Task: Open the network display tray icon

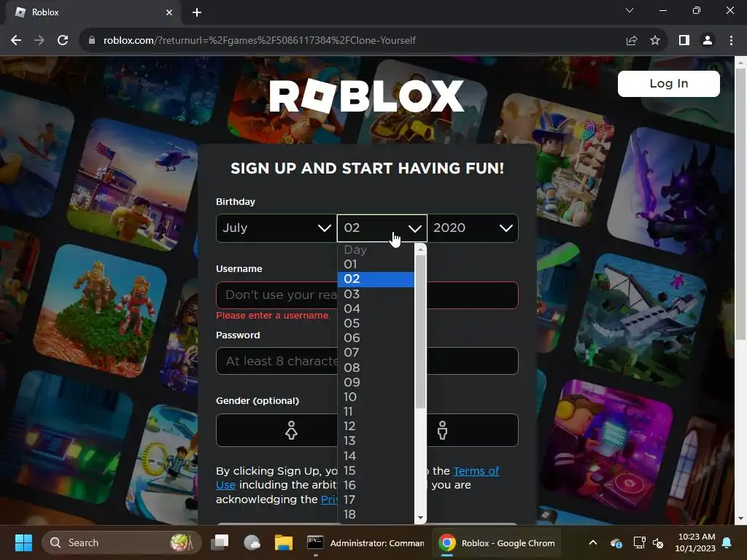Action: click(x=639, y=542)
